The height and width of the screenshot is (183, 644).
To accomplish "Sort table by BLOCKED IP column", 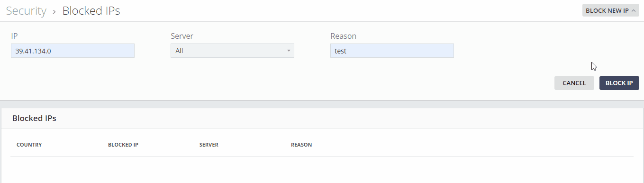I will 123,145.
